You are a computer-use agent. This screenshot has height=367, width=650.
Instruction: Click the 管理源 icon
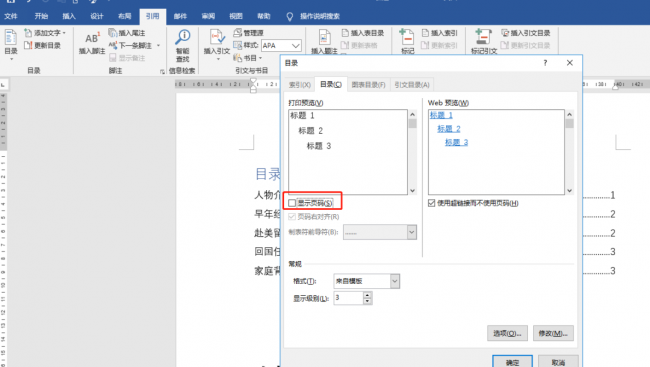click(238, 32)
